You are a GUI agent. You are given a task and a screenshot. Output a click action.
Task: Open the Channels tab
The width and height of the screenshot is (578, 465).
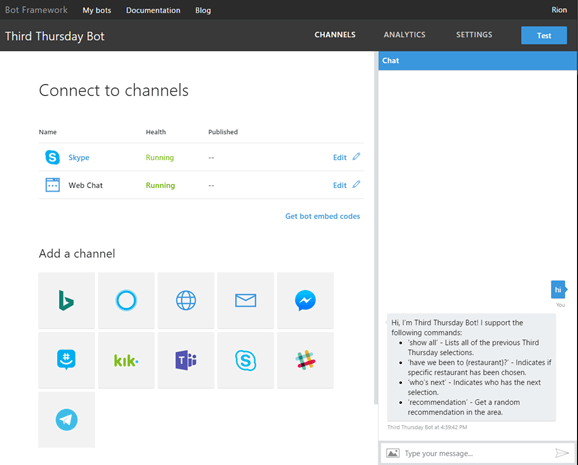pyautogui.click(x=335, y=35)
